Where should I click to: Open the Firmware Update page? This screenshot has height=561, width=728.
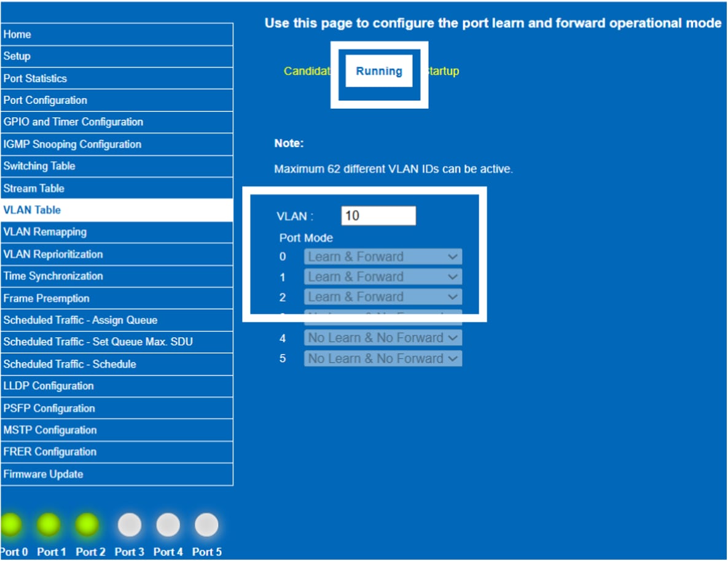click(x=117, y=474)
